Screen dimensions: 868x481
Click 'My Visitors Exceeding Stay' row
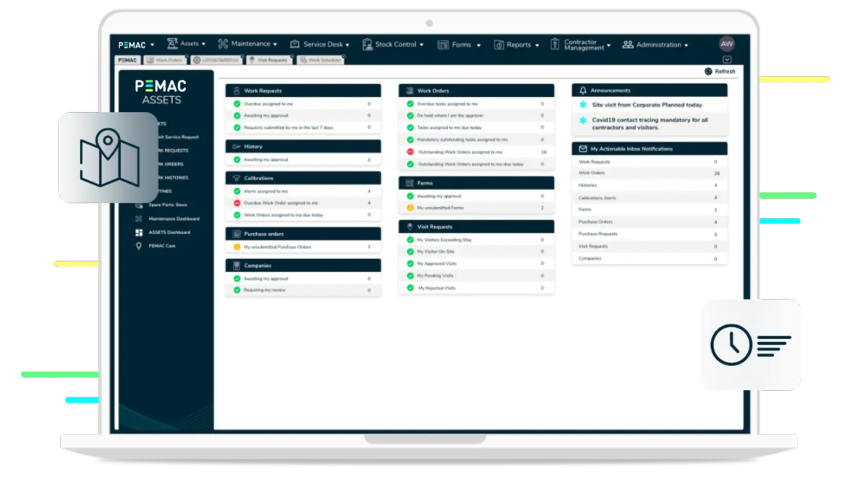click(477, 239)
